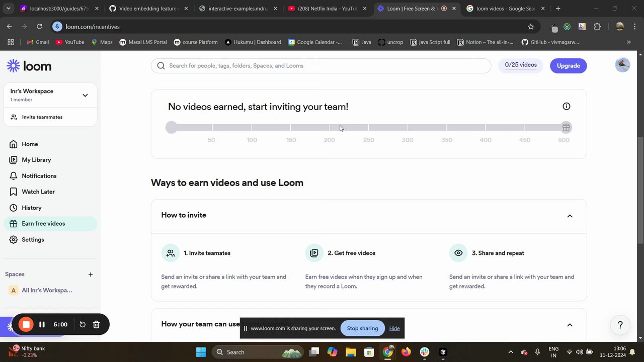
Task: Open Google Calendar bookmark
Action: [315, 42]
